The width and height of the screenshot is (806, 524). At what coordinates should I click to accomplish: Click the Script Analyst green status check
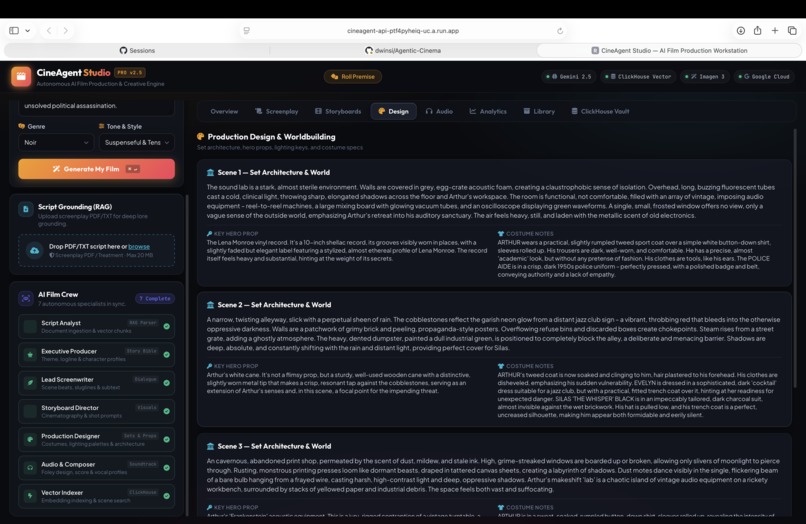pos(167,326)
